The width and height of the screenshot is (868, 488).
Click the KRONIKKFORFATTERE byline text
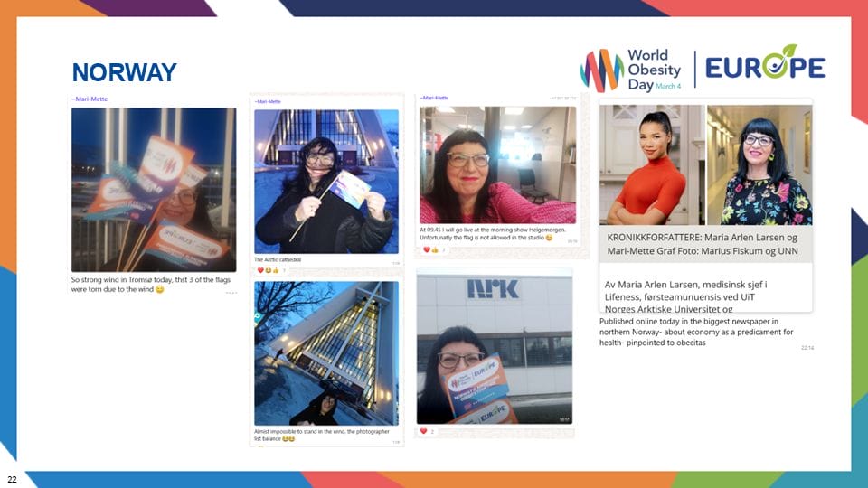pos(703,244)
